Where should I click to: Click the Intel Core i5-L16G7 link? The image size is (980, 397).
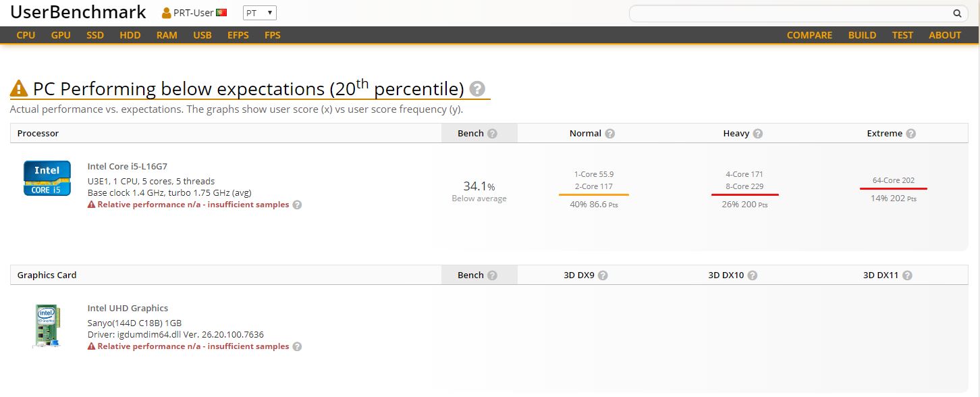(128, 166)
